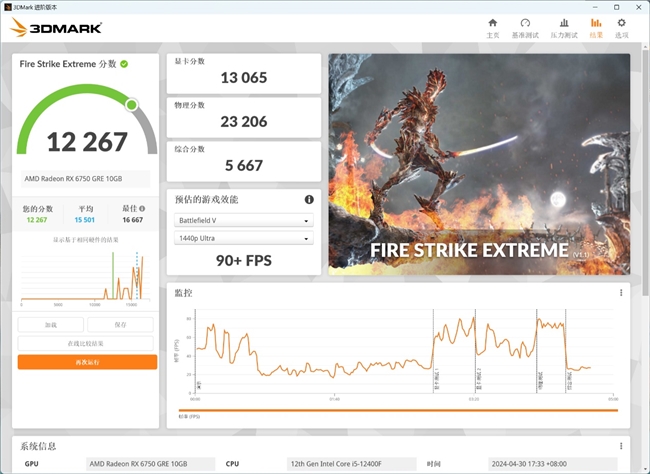Open the Battlefield V game dropdown

(x=244, y=220)
